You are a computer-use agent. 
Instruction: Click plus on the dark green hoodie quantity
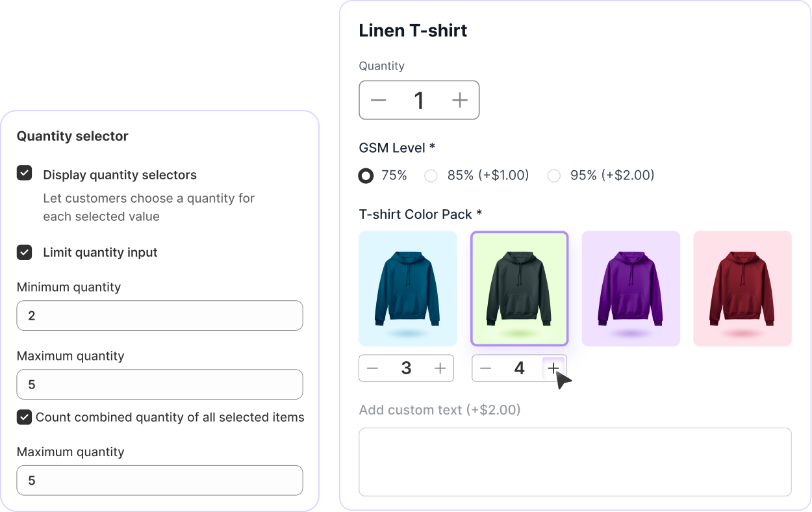coord(553,368)
